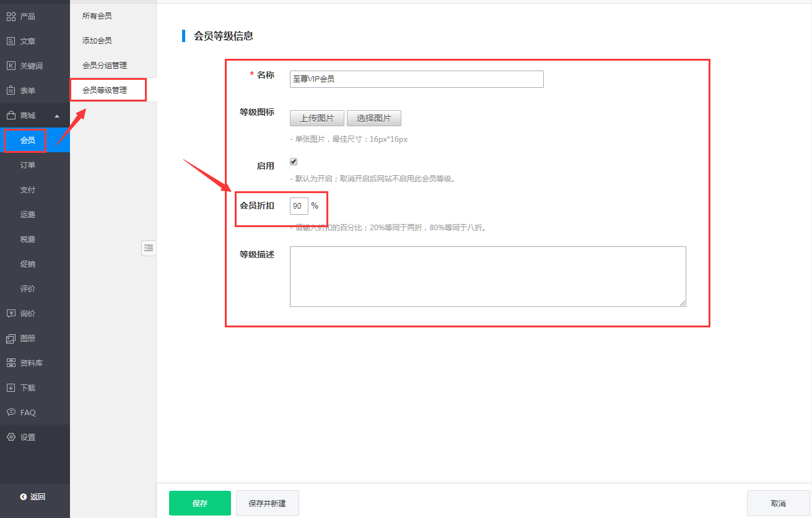The height and width of the screenshot is (518, 812).
Task: Collapse the secondary sidebar panel toggle
Action: point(148,248)
